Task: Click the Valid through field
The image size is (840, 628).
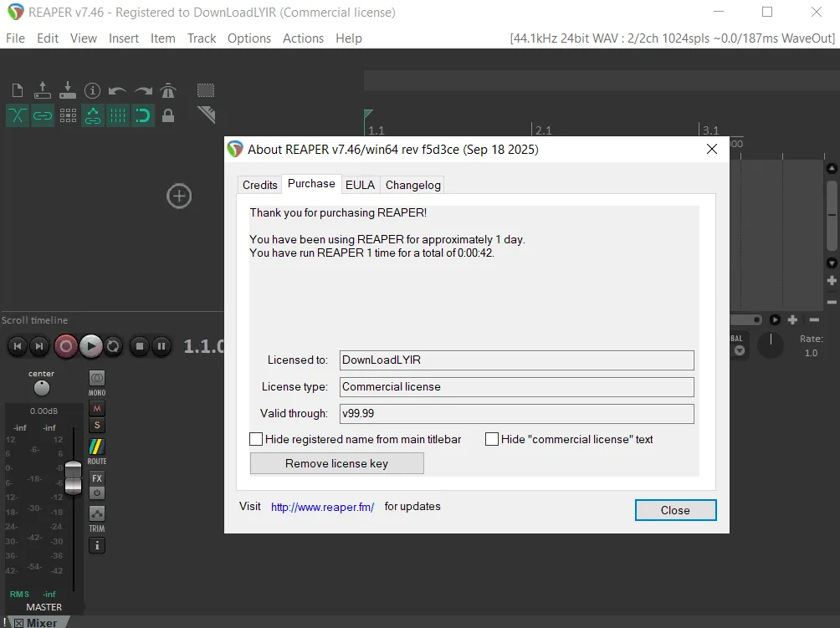Action: (517, 414)
